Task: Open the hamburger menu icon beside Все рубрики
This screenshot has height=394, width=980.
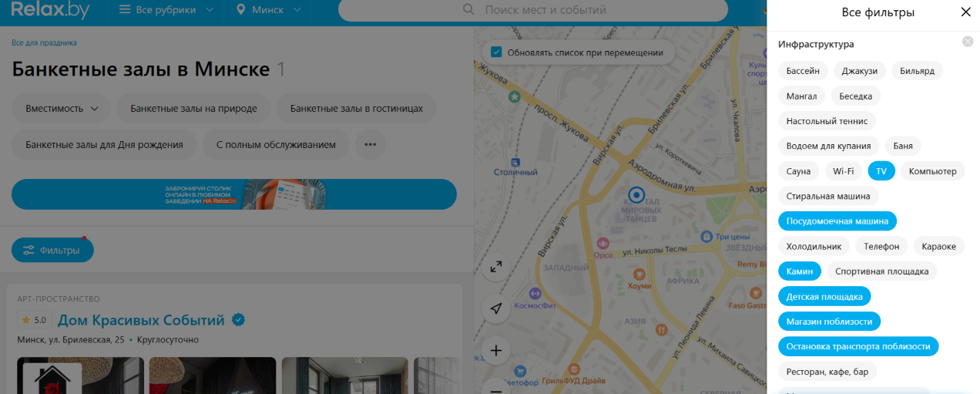Action: (126, 10)
